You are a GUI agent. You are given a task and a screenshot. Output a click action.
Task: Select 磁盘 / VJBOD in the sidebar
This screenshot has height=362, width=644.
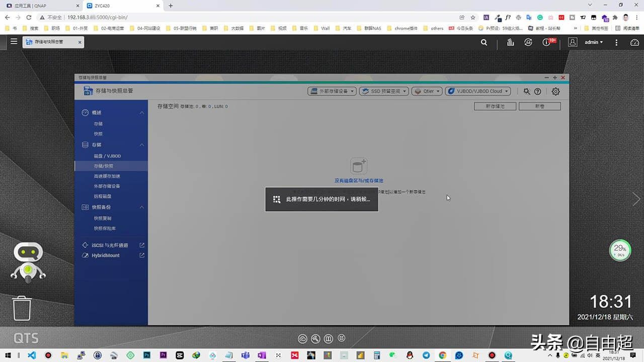click(x=107, y=156)
